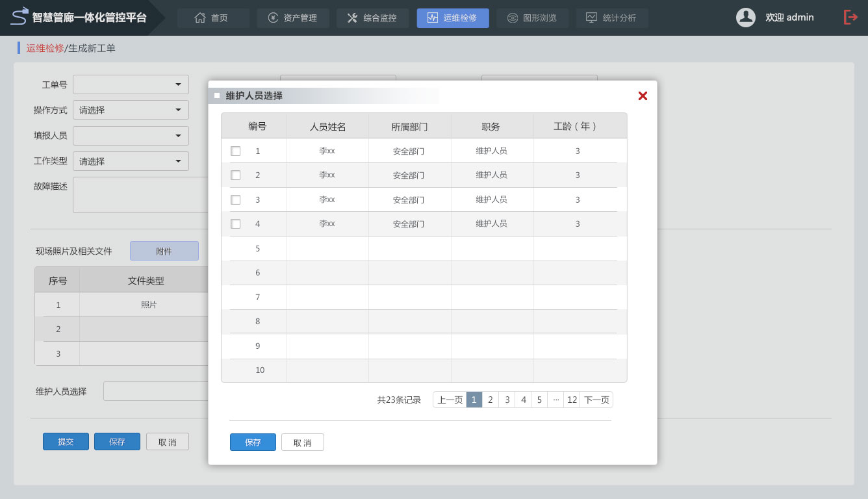Open the 图形浏览 graphics browsing tab

(532, 18)
